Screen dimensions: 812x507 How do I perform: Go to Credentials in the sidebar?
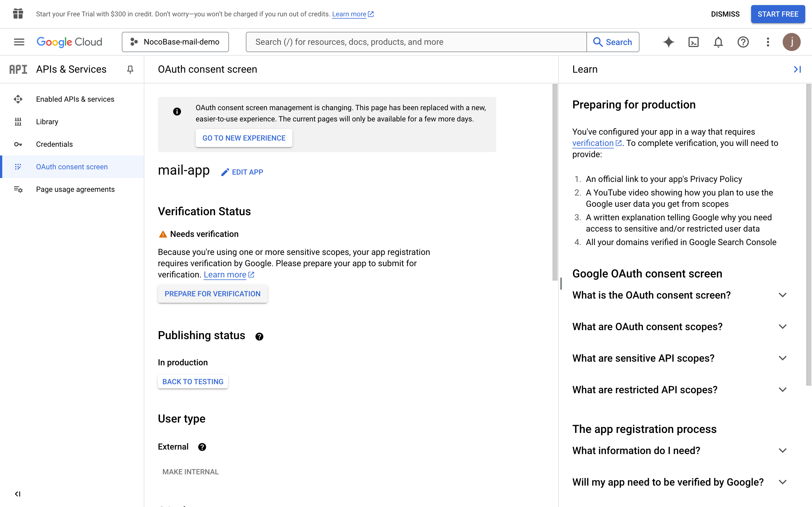[x=54, y=144]
